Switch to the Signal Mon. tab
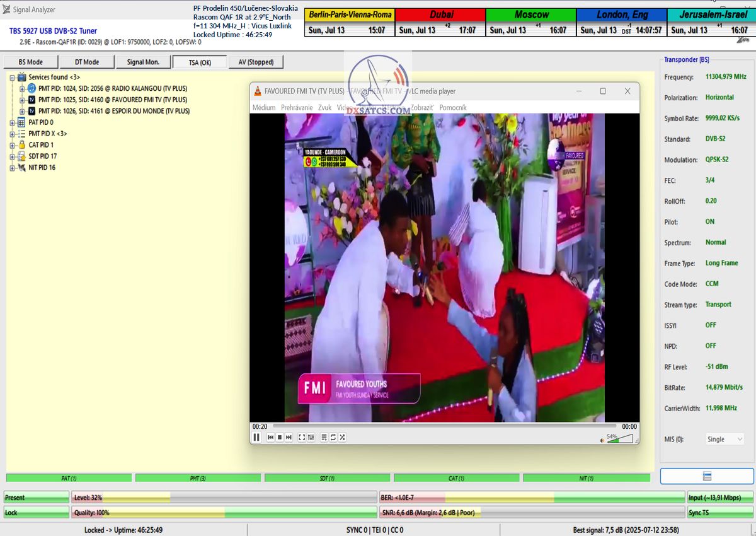The width and height of the screenshot is (756, 536). [x=143, y=62]
